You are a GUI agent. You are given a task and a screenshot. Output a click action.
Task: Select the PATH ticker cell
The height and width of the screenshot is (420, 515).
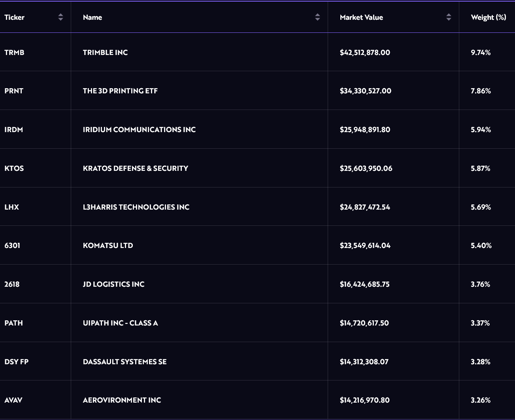13,323
